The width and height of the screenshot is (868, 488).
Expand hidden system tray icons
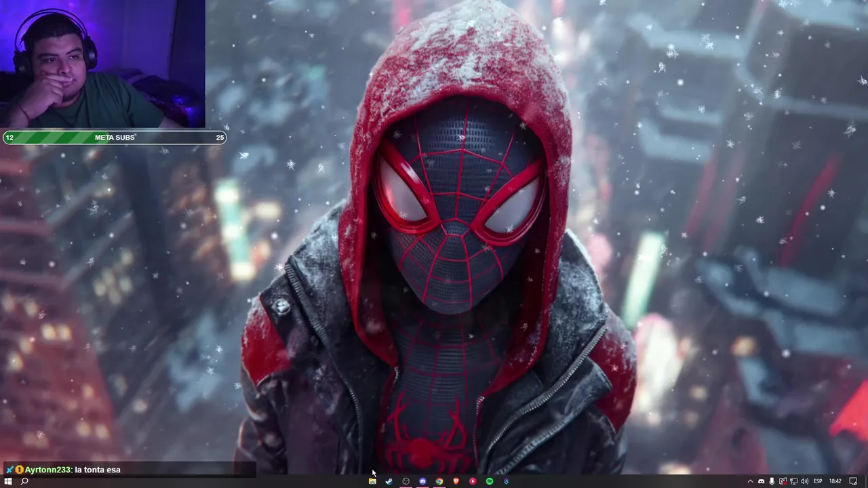[x=750, y=481]
